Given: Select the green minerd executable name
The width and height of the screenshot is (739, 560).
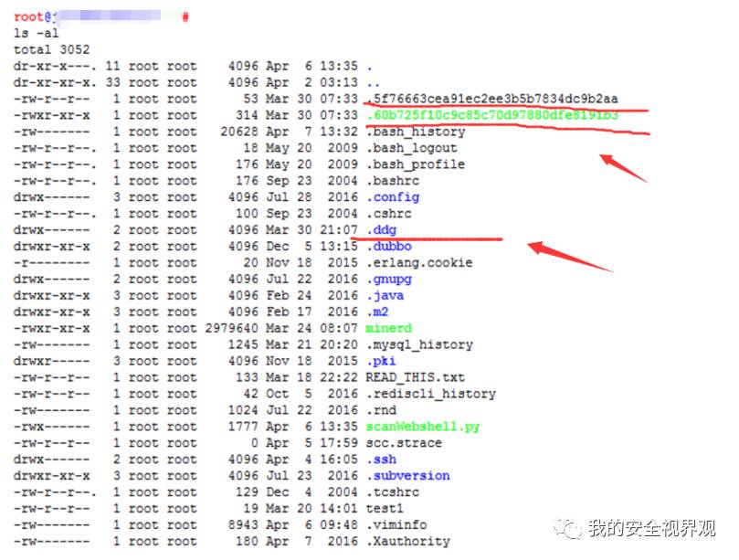Looking at the screenshot, I should coord(389,329).
